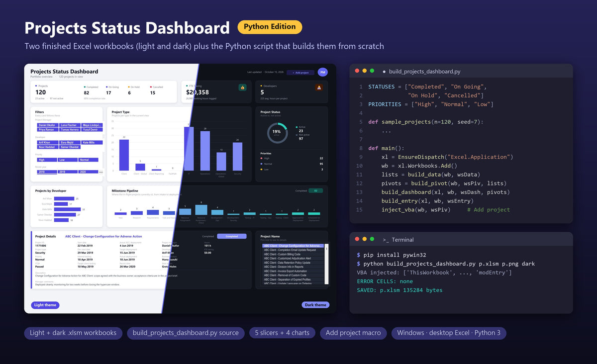Click the red dot in Terminal titlebar
The width and height of the screenshot is (597, 364).
(357, 239)
